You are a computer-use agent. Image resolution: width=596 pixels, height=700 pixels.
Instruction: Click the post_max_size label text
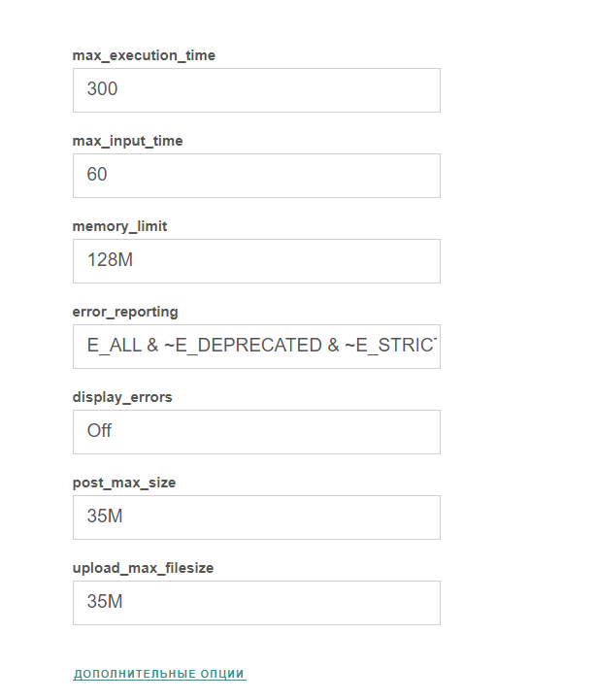click(x=124, y=483)
